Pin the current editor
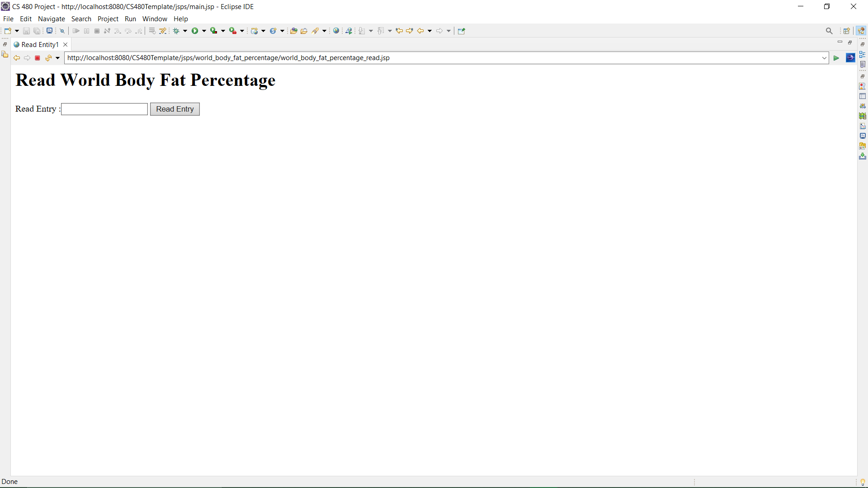 [x=461, y=31]
